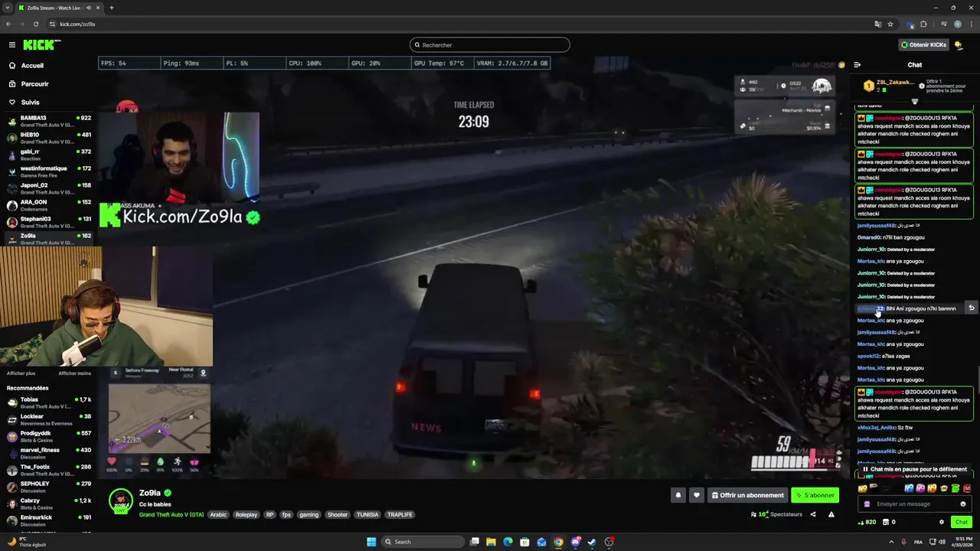The height and width of the screenshot is (551, 980).
Task: Open Chrome from the Windows taskbar
Action: [x=558, y=542]
